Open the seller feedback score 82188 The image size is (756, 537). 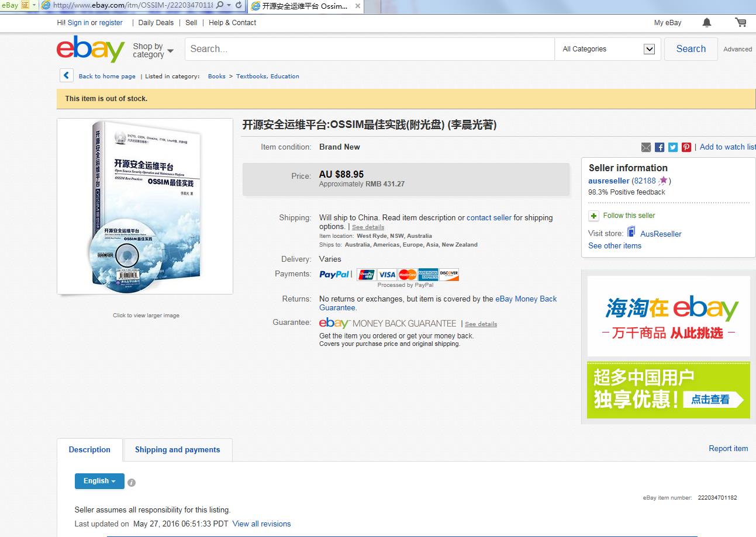(645, 181)
